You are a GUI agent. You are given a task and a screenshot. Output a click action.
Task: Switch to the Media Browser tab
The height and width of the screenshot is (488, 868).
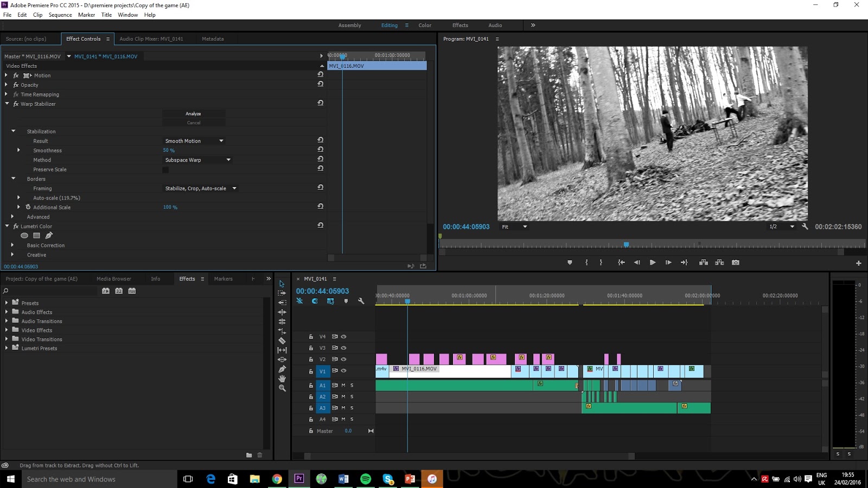(x=114, y=279)
